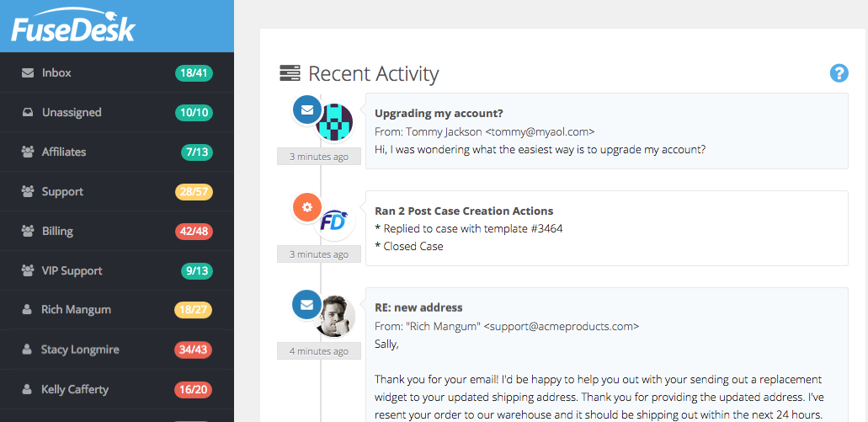Click the email icon beside RE: new address
The width and height of the screenshot is (868, 422).
point(307,305)
